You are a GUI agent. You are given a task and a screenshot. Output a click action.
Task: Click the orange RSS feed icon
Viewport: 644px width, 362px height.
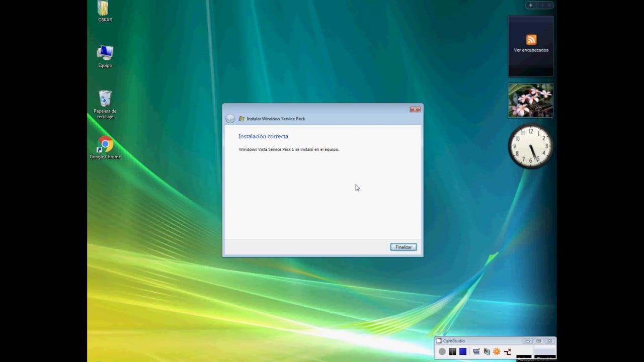tap(531, 40)
